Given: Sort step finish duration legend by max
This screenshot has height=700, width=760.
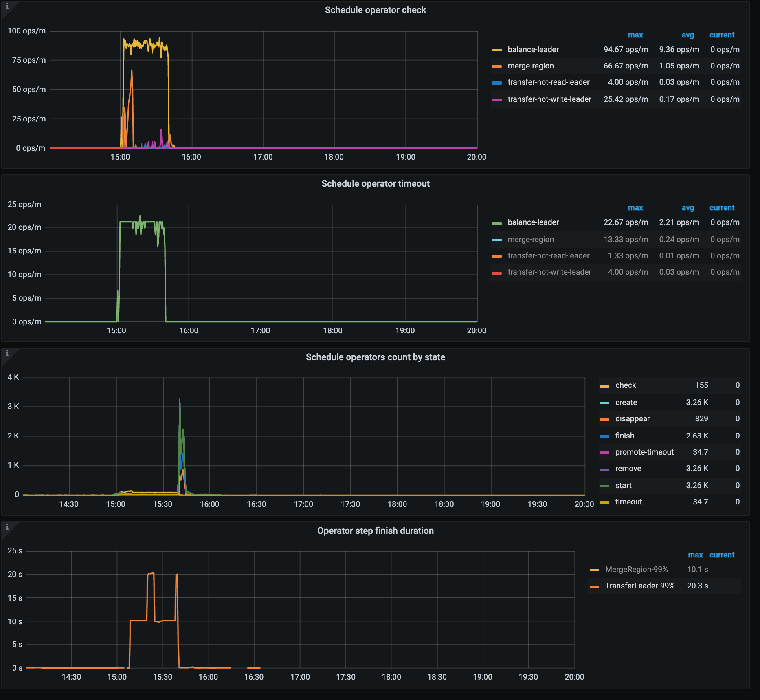Looking at the screenshot, I should click(x=695, y=555).
